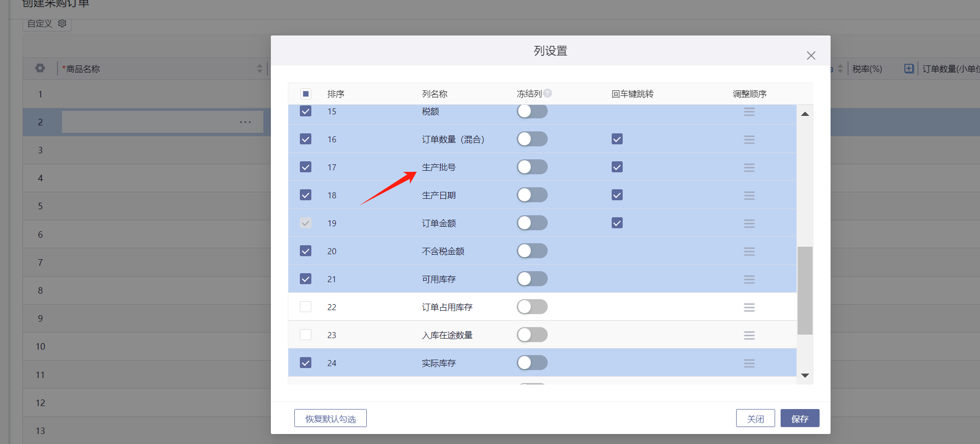Toggle 回车键跳转 for 订单金额
The width and height of the screenshot is (980, 444).
pos(617,223)
